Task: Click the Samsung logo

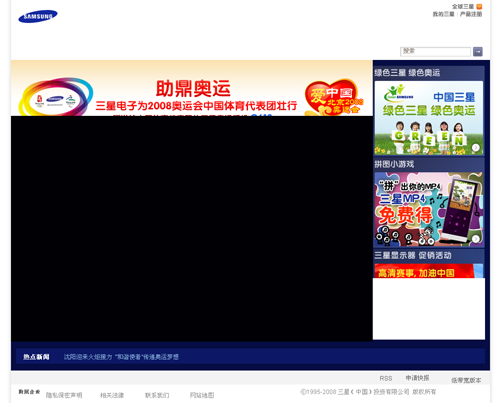Action: 38,16
